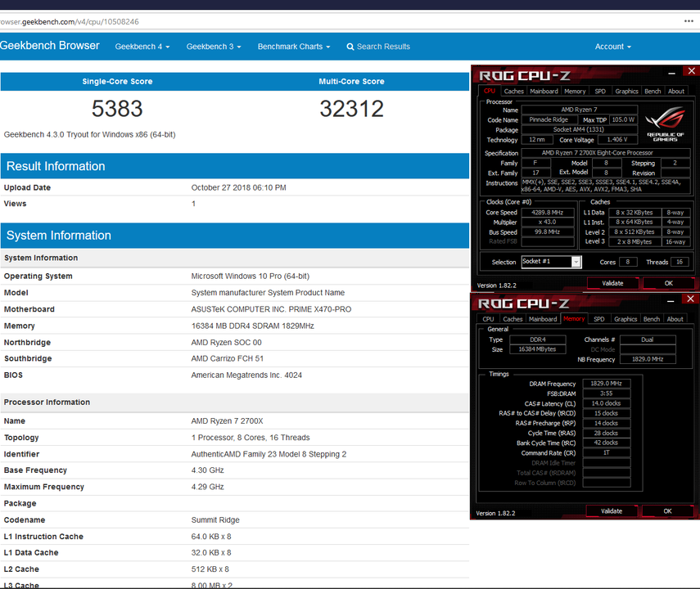Open Graphics tab in upper CPU-Z window
The image size is (700, 589).
pos(627,91)
